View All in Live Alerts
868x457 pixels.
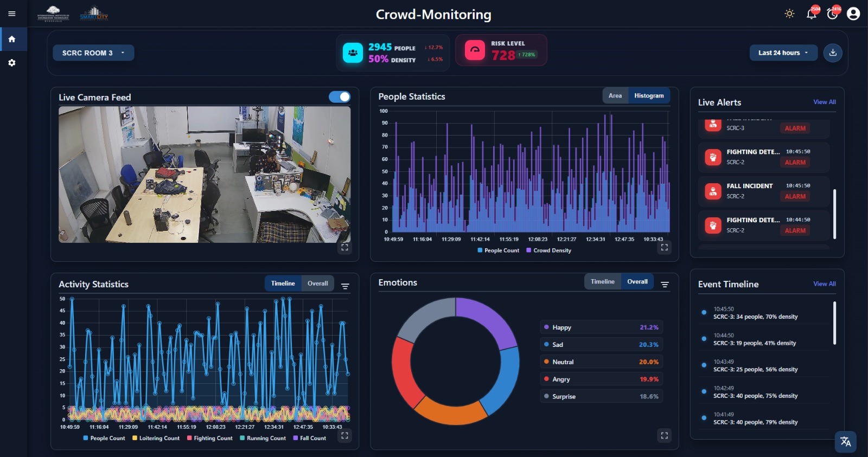pyautogui.click(x=825, y=102)
